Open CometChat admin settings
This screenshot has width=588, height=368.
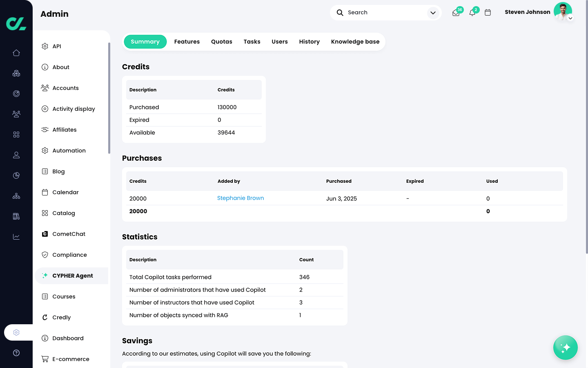69,234
